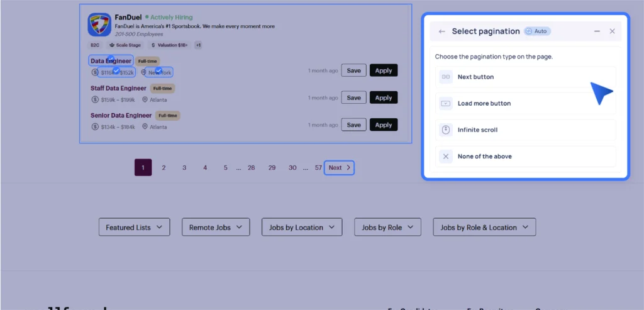The width and height of the screenshot is (644, 310).
Task: Open the Jobs by Role & Location dropdown
Action: click(484, 227)
